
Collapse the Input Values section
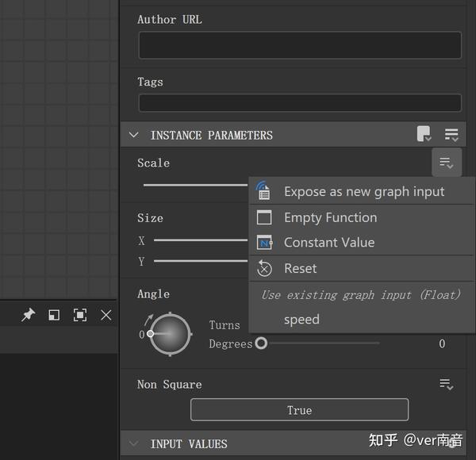(x=134, y=444)
